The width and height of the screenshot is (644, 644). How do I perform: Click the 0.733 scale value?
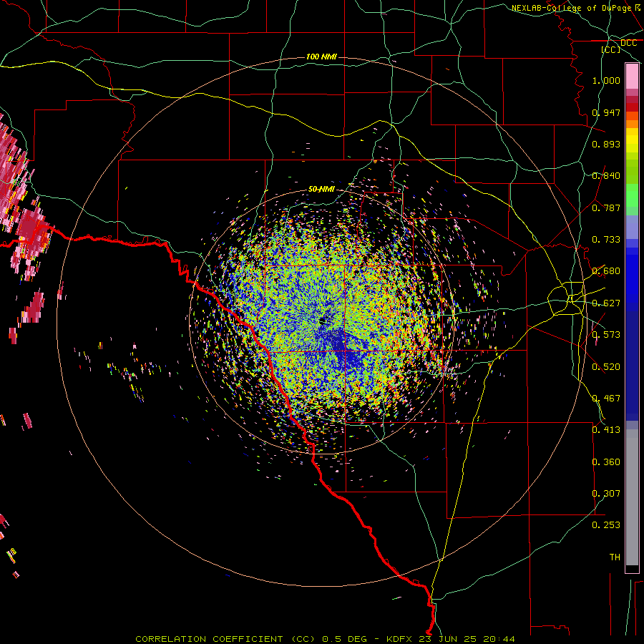coord(606,240)
